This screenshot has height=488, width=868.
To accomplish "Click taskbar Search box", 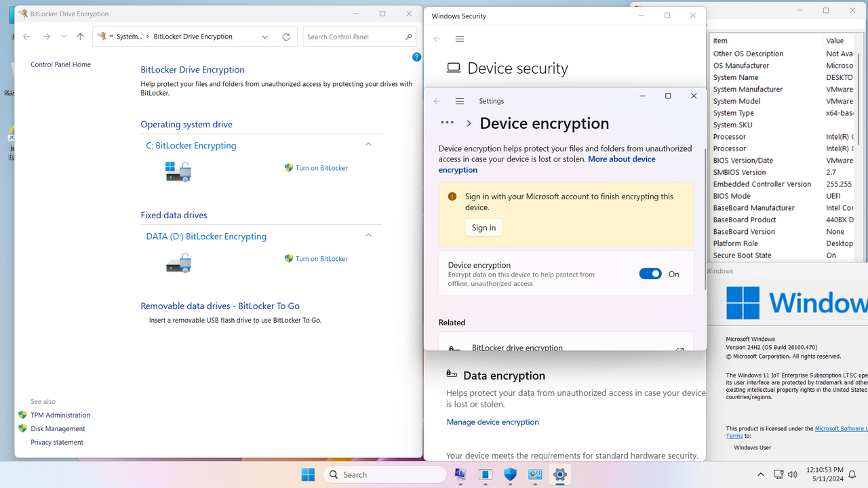I will pos(384,474).
